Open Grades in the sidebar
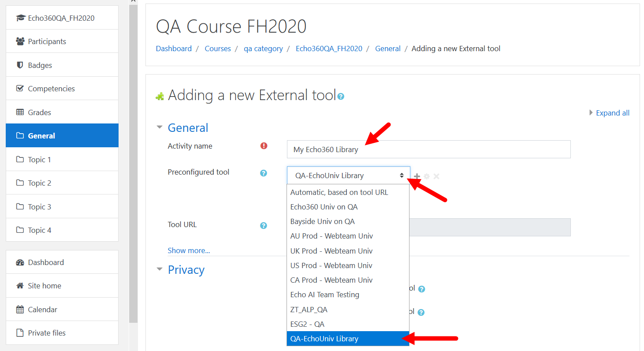 (62, 112)
